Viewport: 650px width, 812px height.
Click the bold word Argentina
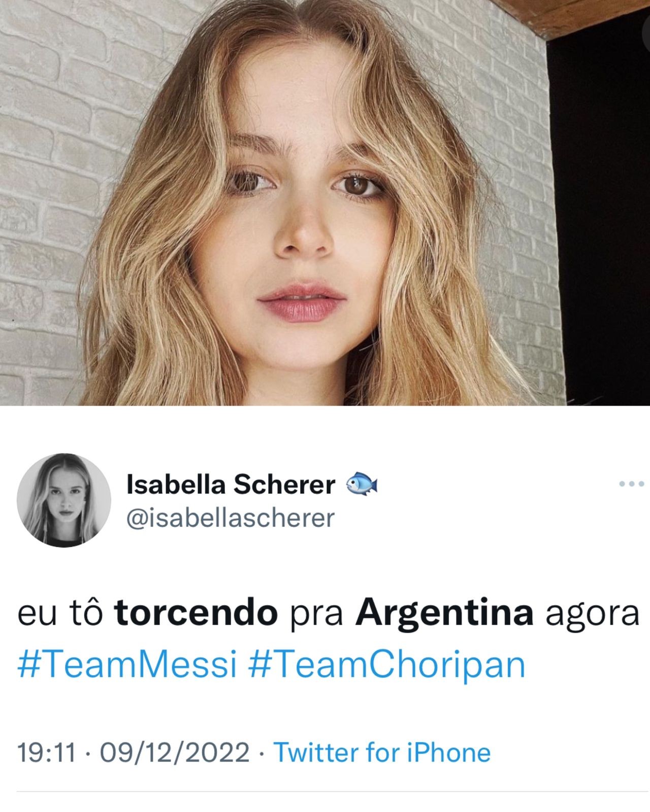tap(444, 614)
